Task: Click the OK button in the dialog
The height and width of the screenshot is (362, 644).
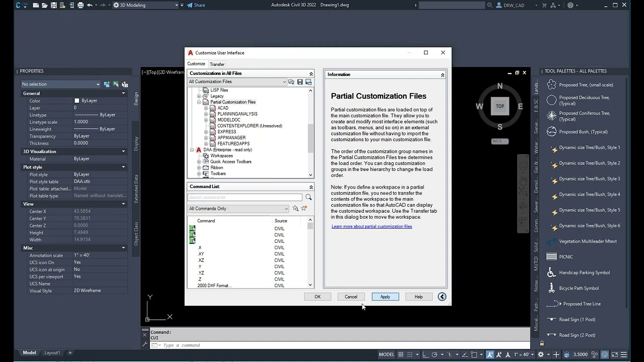Action: [317, 297]
